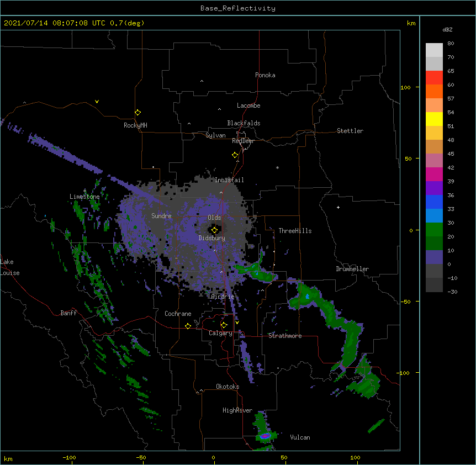Click the yellow 54 dBZ legend swatch

(x=434, y=119)
